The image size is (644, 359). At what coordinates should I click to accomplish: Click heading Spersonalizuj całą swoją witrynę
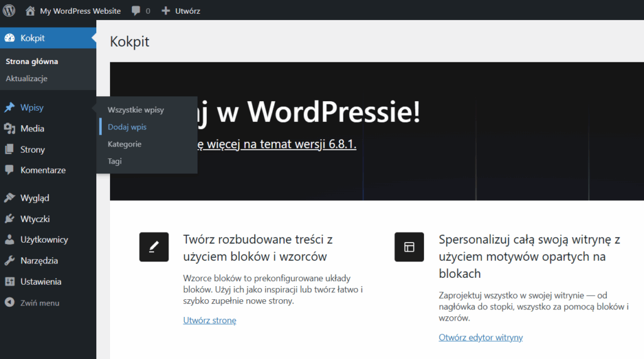pos(530,257)
